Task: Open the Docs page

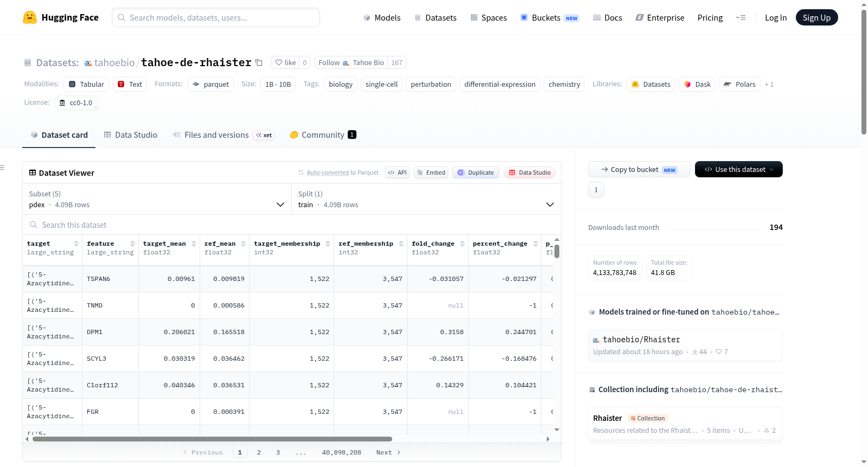Action: pyautogui.click(x=608, y=17)
